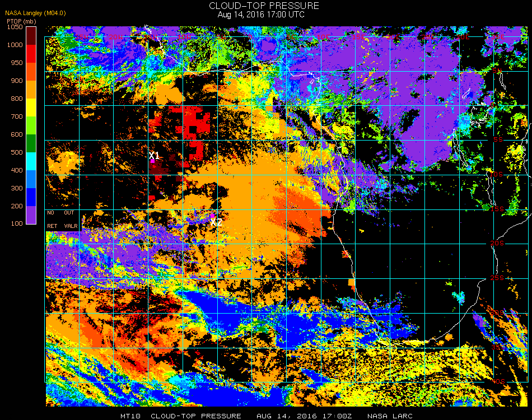This screenshot has width=532, height=420.
Task: Choose the cyan 400-500 mb legend swatch
Action: (31, 161)
